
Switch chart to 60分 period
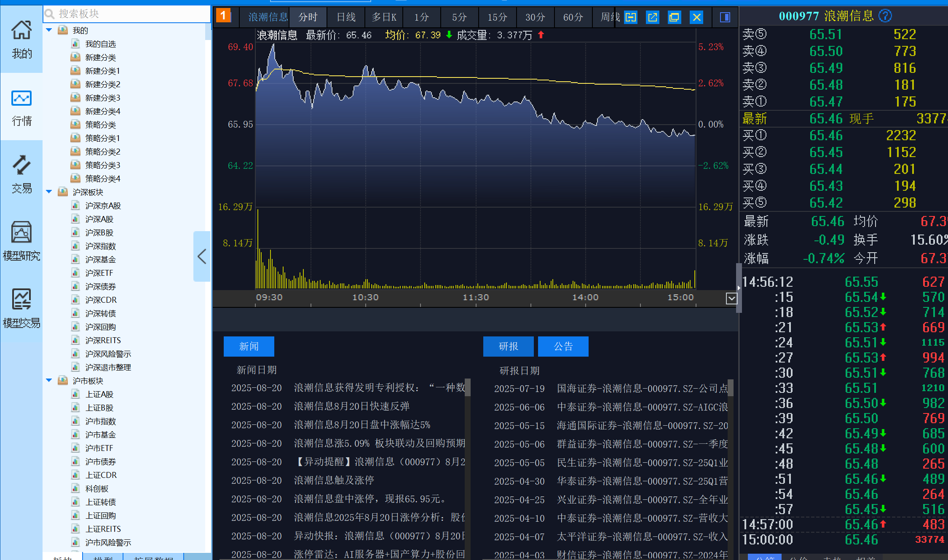tap(573, 17)
